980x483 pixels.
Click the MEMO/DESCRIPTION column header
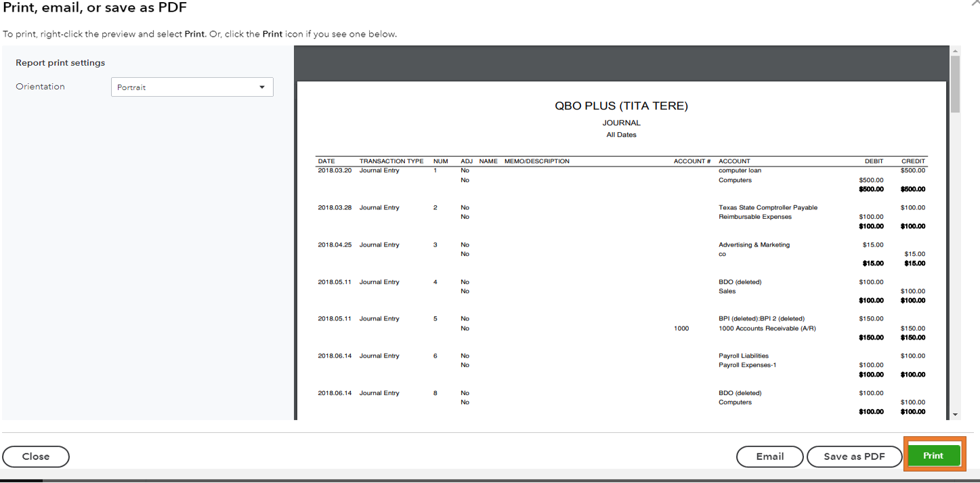pyautogui.click(x=537, y=161)
